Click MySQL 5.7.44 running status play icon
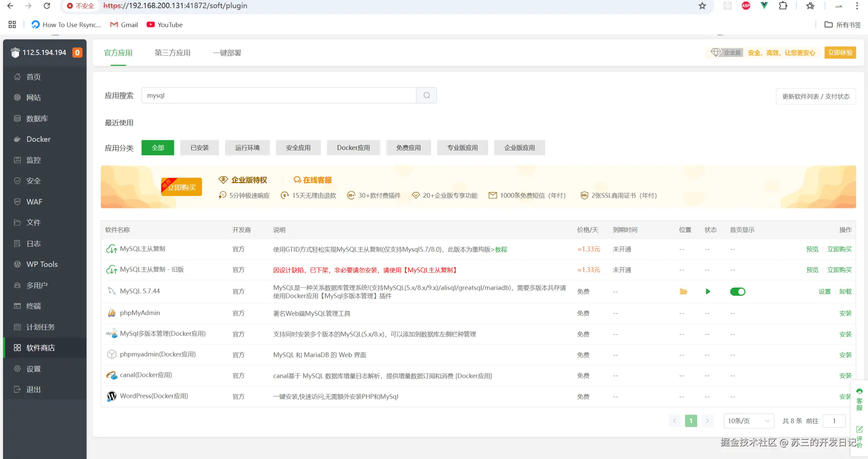 pyautogui.click(x=708, y=292)
